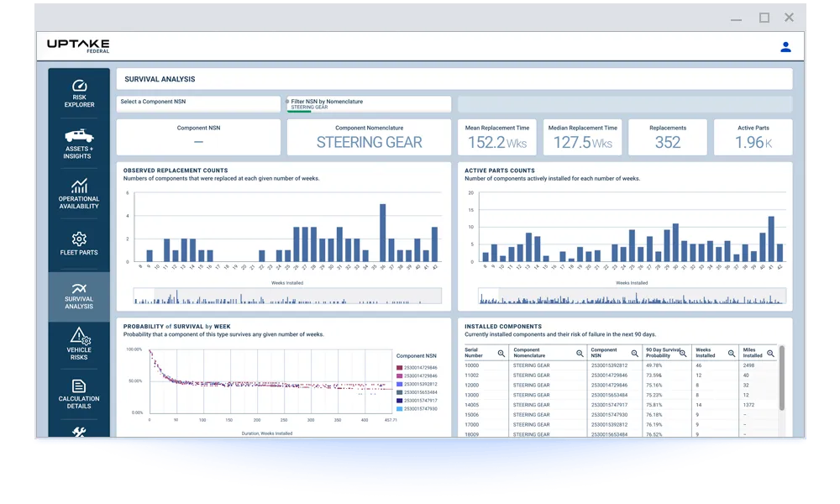This screenshot has height=504, width=840.
Task: Click legend swatch for NSN 2530015747930
Action: [x=399, y=409]
